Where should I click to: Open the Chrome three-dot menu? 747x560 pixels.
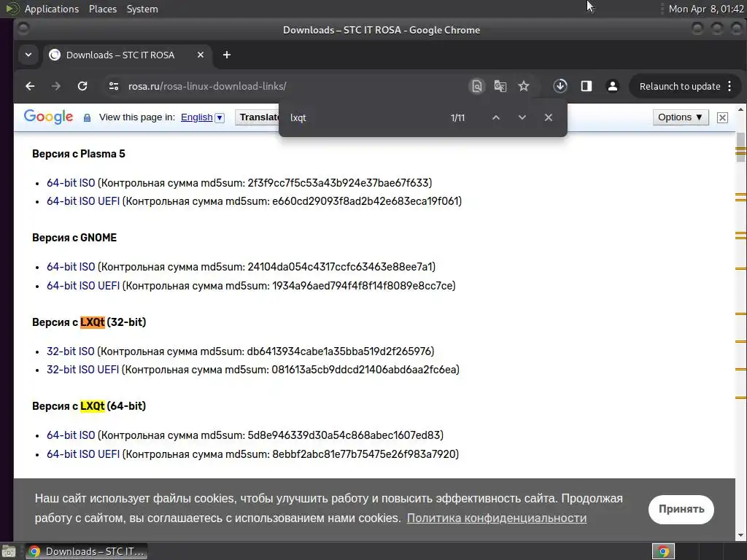pos(729,86)
